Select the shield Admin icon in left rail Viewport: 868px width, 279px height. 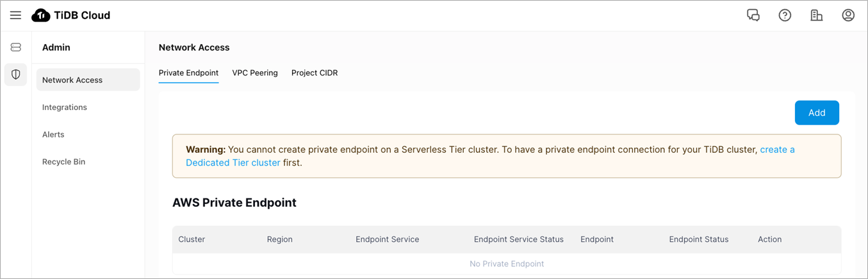click(x=16, y=74)
